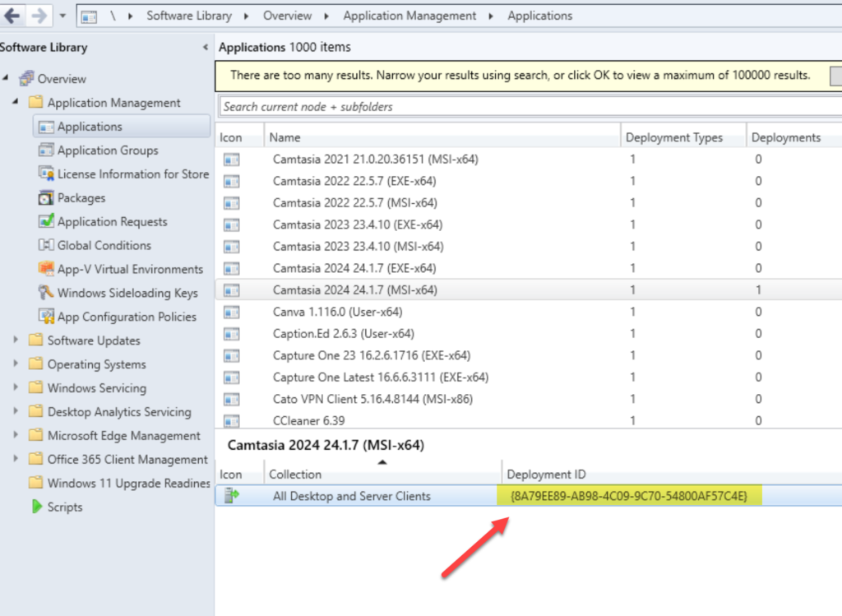Viewport: 842px width, 616px height.
Task: Click the search current node input field
Action: tap(530, 106)
